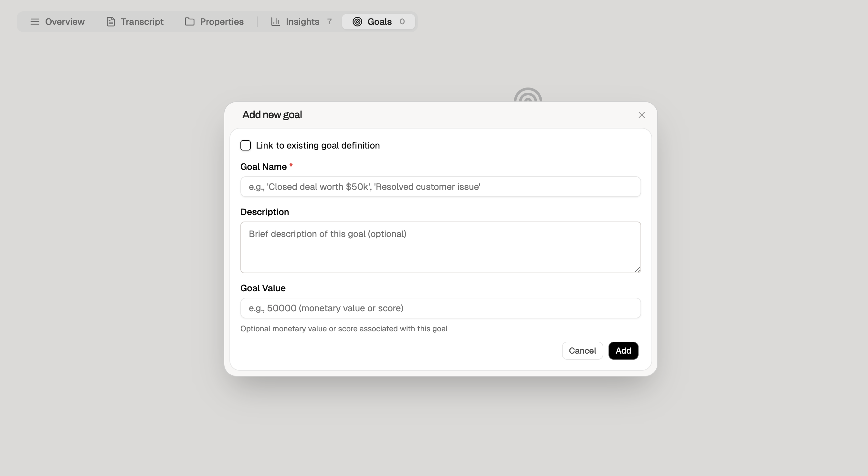The image size is (868, 476).
Task: Open the Insights tab
Action: (x=302, y=22)
